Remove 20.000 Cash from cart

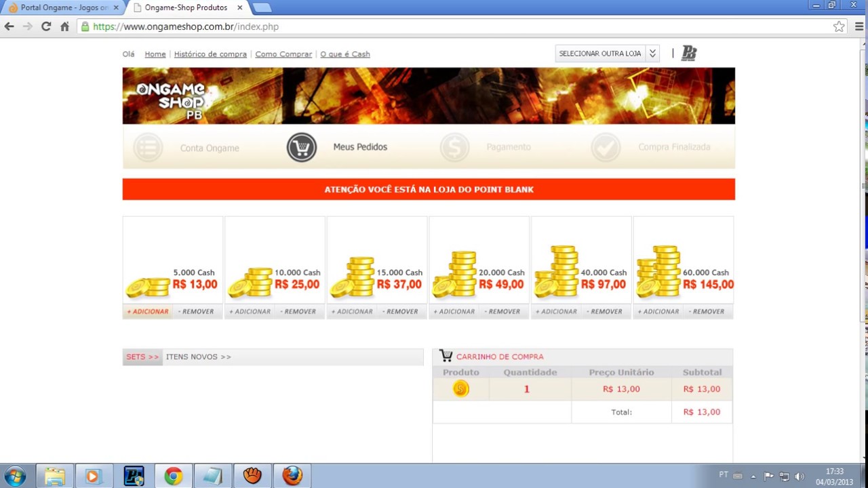(x=504, y=312)
